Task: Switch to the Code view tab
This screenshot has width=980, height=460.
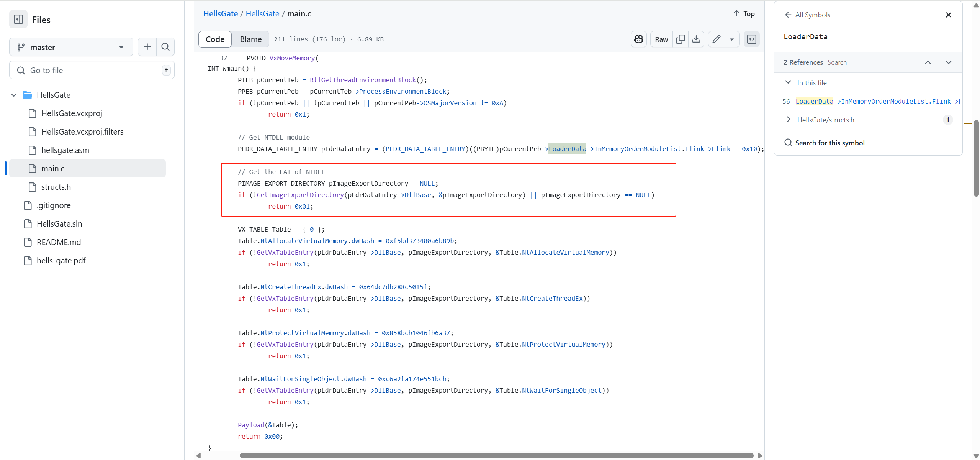Action: point(215,39)
